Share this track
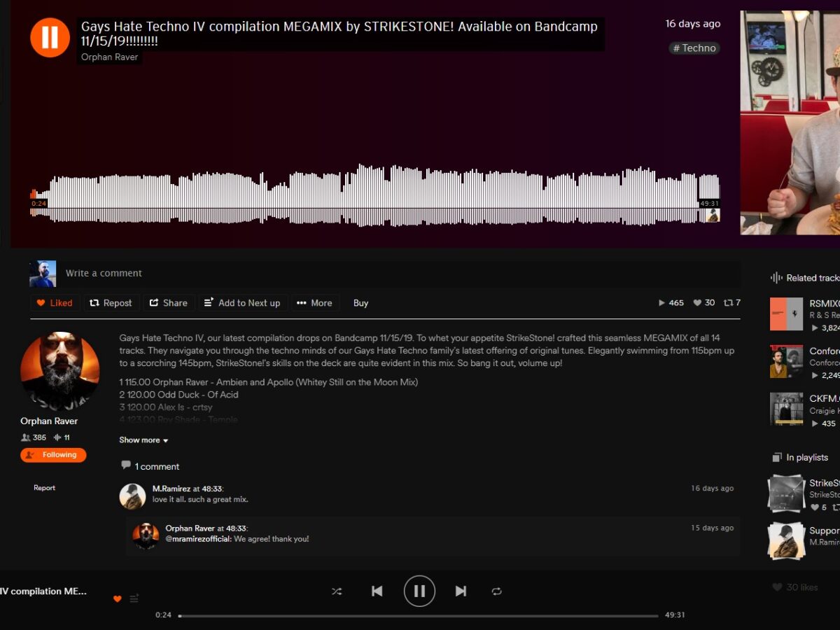Image resolution: width=840 pixels, height=630 pixels. click(169, 303)
